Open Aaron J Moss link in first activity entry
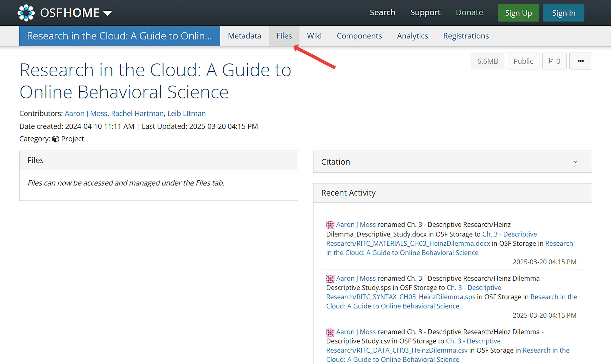 click(x=356, y=224)
